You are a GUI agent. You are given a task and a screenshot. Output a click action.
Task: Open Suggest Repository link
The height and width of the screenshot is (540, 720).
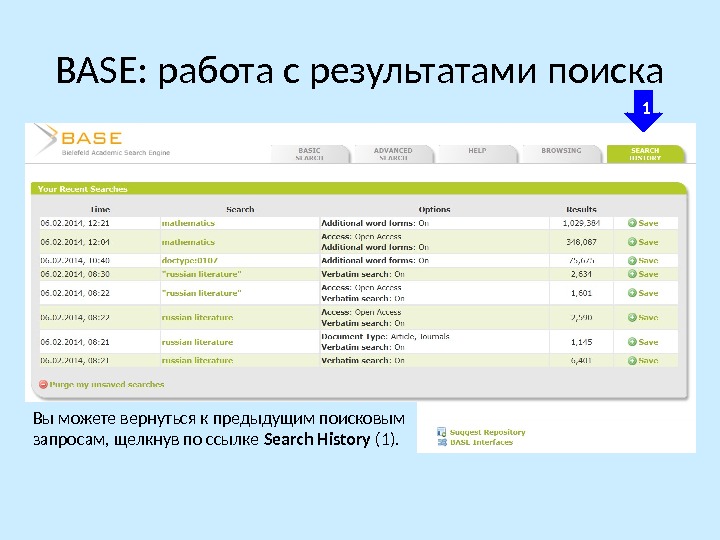(x=488, y=432)
